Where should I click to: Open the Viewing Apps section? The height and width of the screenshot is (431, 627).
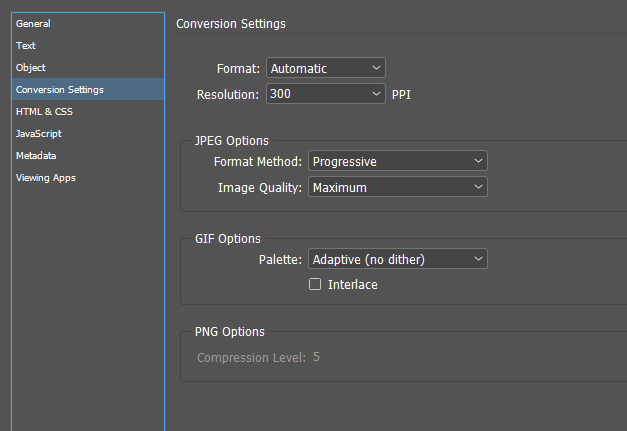(x=45, y=177)
